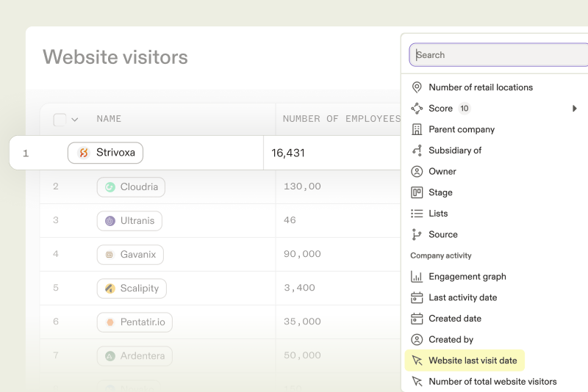Viewport: 588px width, 392px height.
Task: Click the Parent company building icon
Action: (417, 129)
